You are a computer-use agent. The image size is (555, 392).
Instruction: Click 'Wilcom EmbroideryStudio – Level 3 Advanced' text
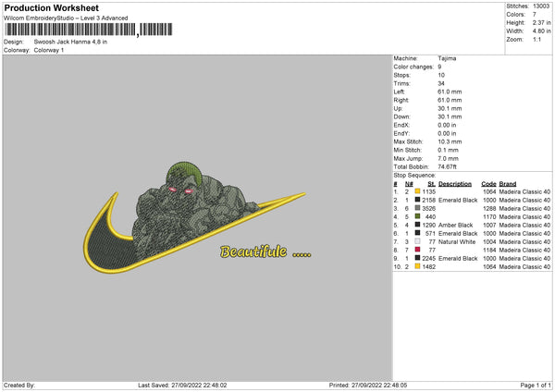(66, 18)
